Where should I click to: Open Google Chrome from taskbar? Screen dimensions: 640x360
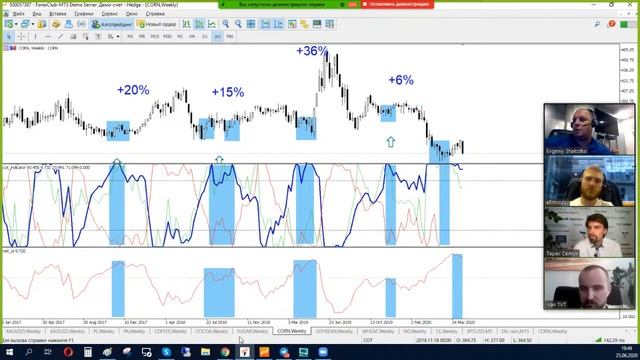[x=225, y=352]
